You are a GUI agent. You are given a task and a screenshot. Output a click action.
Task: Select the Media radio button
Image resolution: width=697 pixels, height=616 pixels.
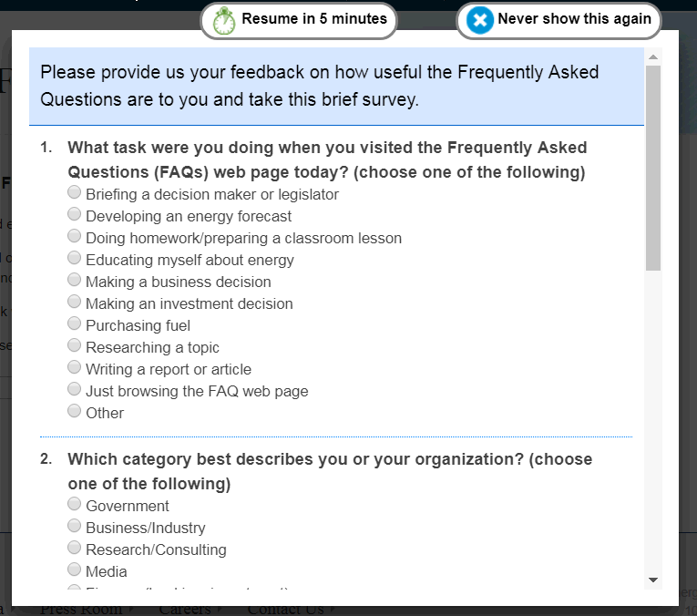75,570
